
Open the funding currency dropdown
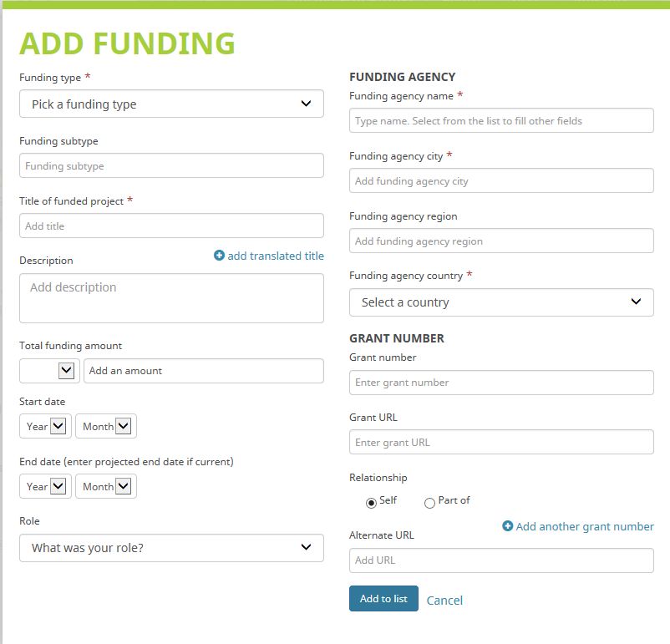(50, 371)
